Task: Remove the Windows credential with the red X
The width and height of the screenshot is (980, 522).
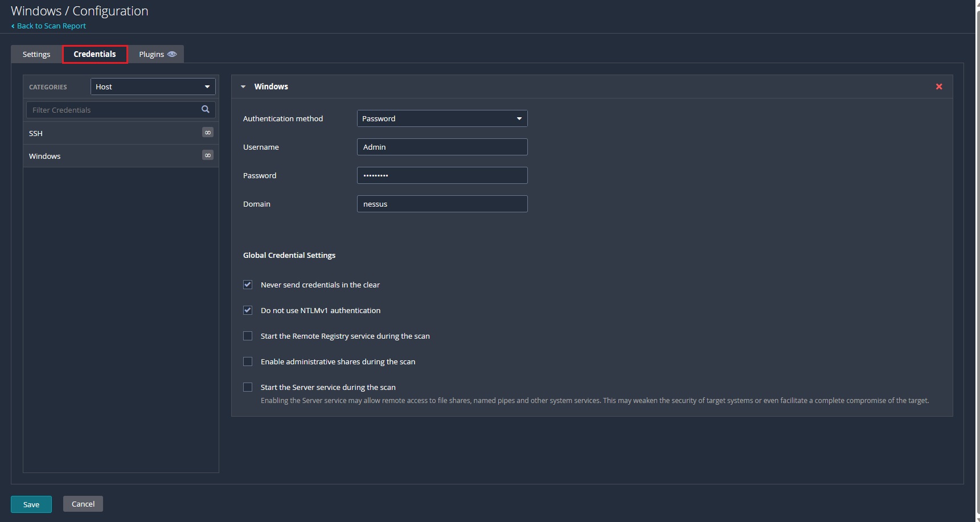Action: pos(938,87)
